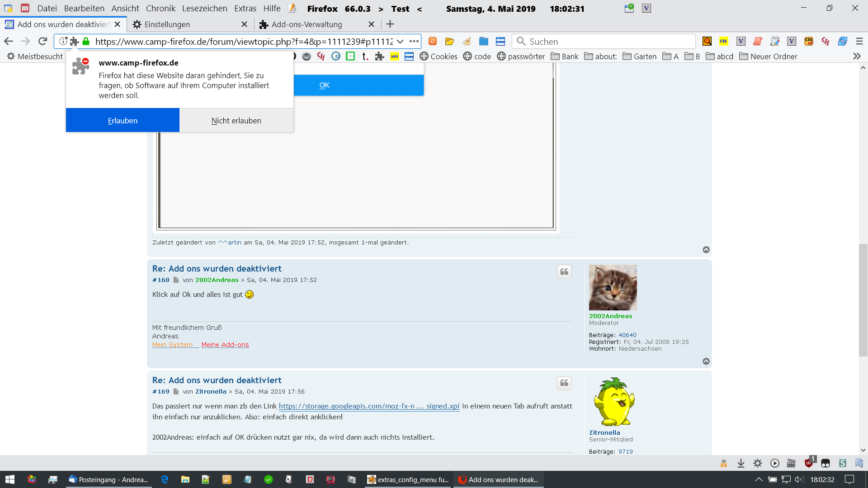The height and width of the screenshot is (488, 868).
Task: Show more bookmarks toolbar items chevron
Action: (857, 56)
